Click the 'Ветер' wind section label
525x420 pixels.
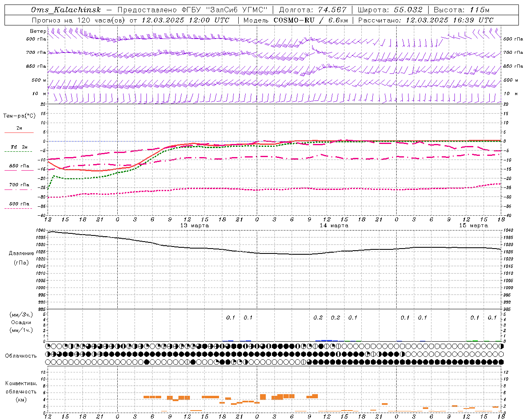coord(38,31)
